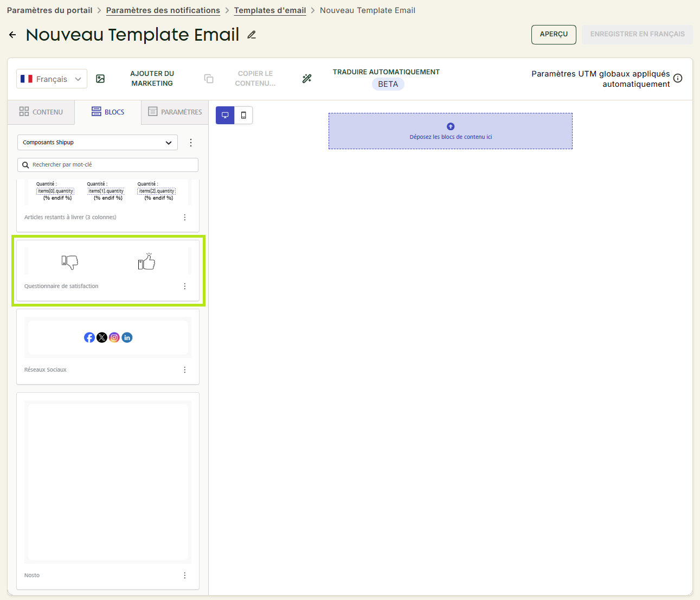Open options for Questionnaire de satisfaction block
The height and width of the screenshot is (600, 700).
coord(185,286)
